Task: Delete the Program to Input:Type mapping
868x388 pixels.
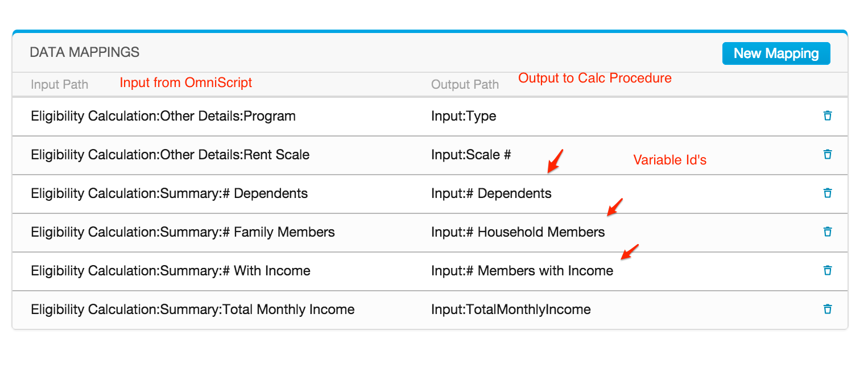Action: (828, 116)
